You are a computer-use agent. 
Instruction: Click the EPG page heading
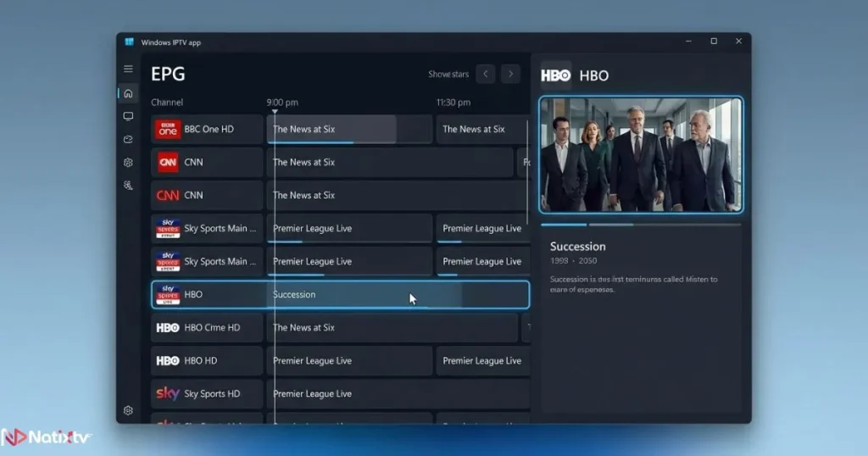(x=169, y=74)
